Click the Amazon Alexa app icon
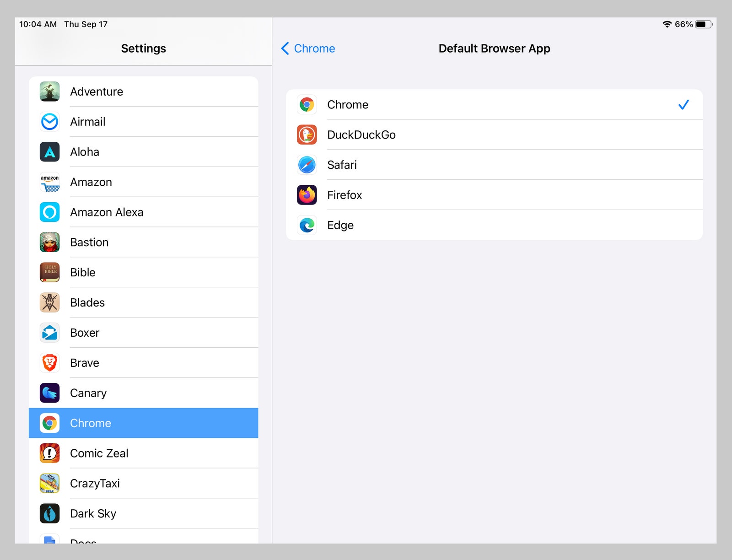The width and height of the screenshot is (732, 560). click(x=49, y=212)
